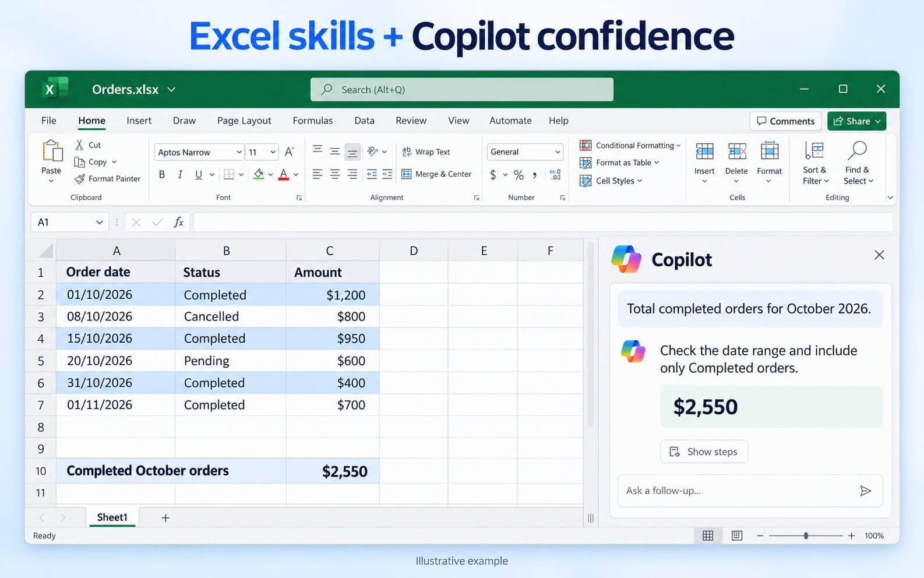This screenshot has width=924, height=578.
Task: Click the Comments button
Action: [785, 121]
